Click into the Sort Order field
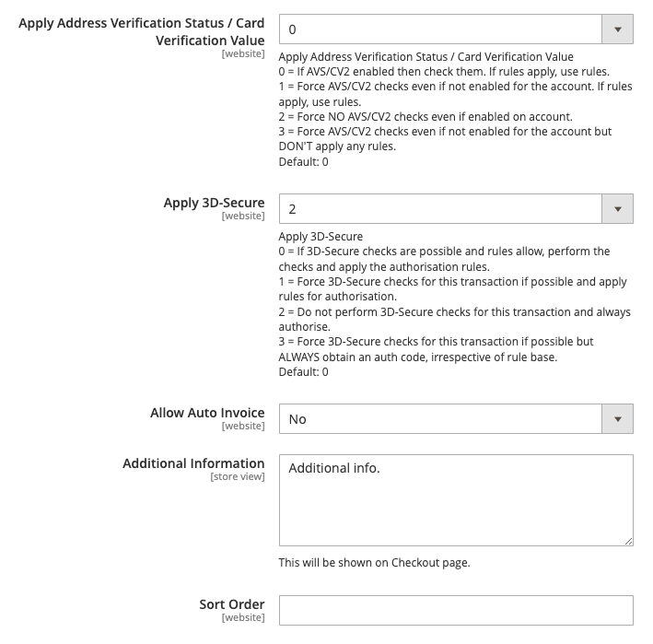Image resolution: width=653 pixels, height=644 pixels. click(456, 610)
